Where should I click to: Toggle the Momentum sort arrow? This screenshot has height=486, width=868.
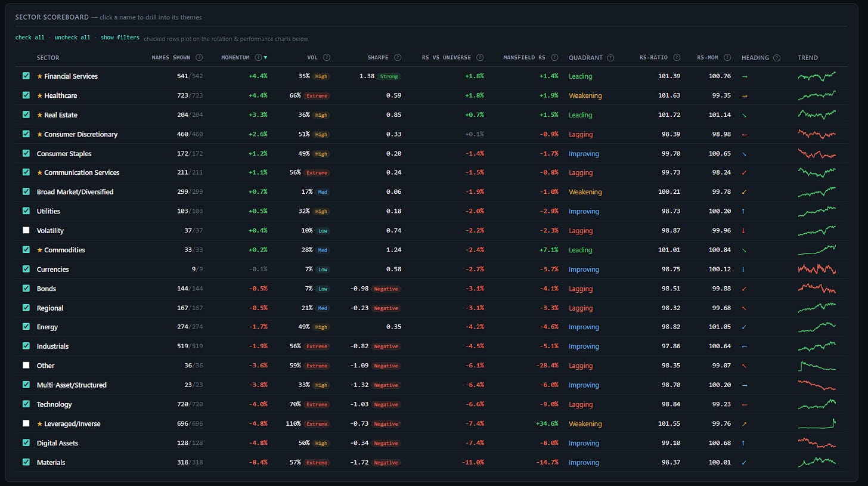pyautogui.click(x=265, y=58)
